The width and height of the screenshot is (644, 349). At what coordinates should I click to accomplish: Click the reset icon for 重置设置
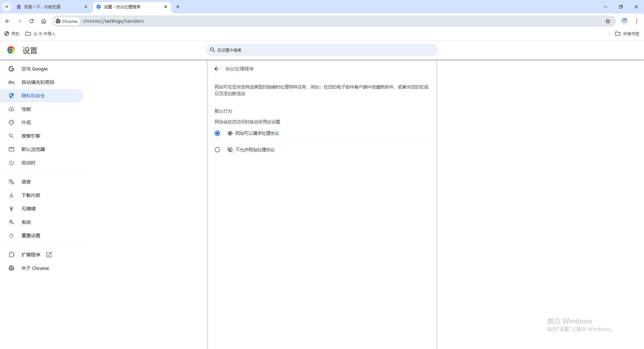(11, 236)
